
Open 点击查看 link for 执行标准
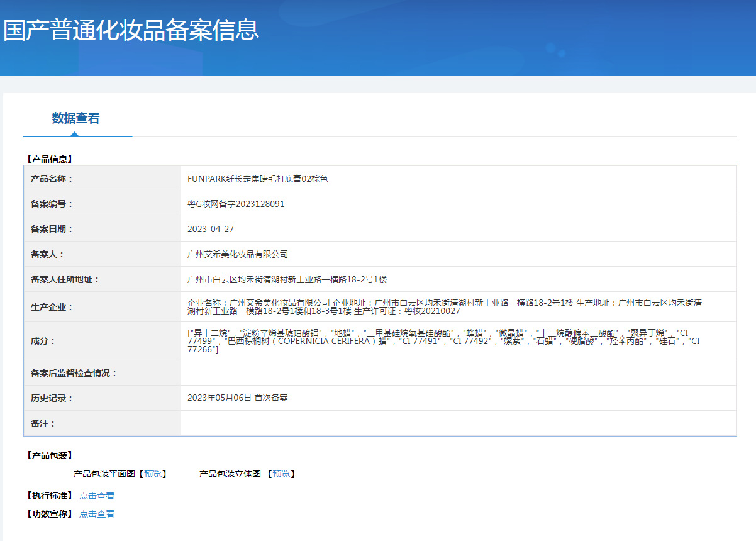tap(97, 496)
